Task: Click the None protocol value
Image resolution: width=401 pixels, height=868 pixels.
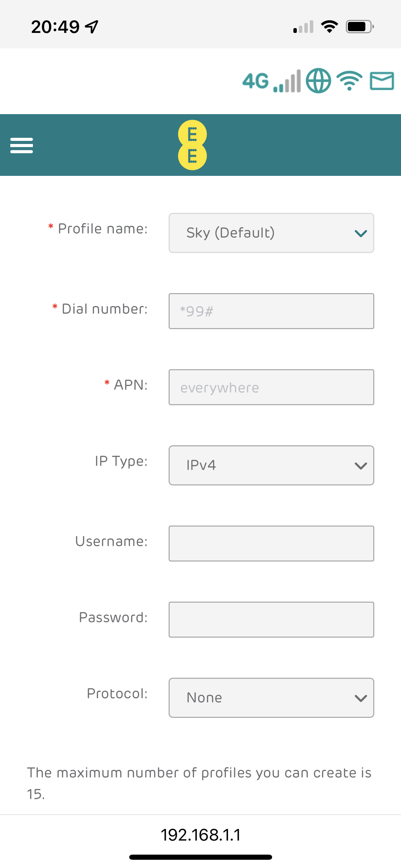Action: (x=204, y=698)
